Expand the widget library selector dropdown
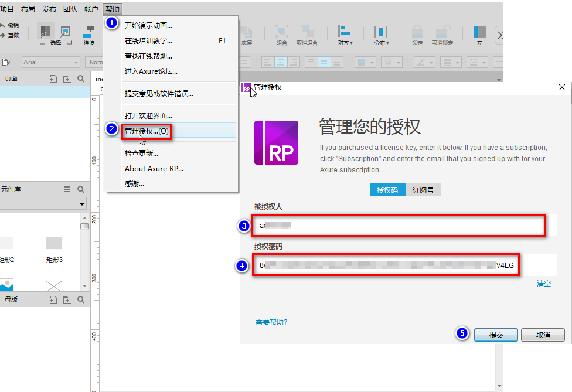This screenshot has height=392, width=572. 81,204
